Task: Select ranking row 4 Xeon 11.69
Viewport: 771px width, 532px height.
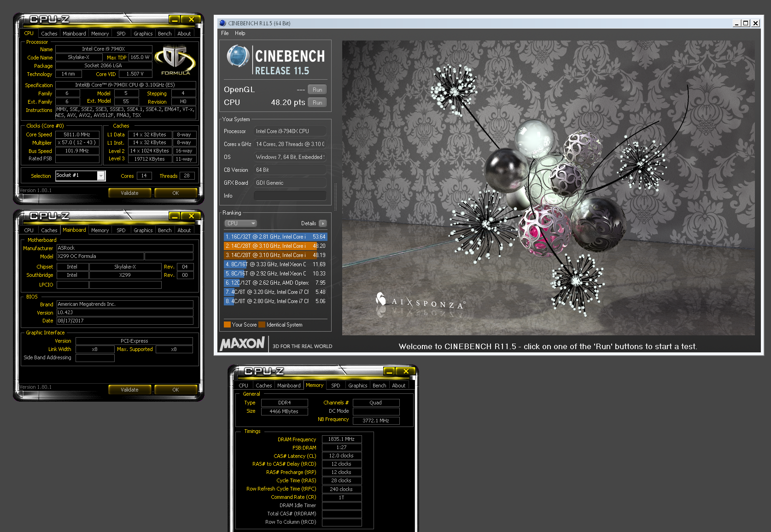Action: [275, 264]
